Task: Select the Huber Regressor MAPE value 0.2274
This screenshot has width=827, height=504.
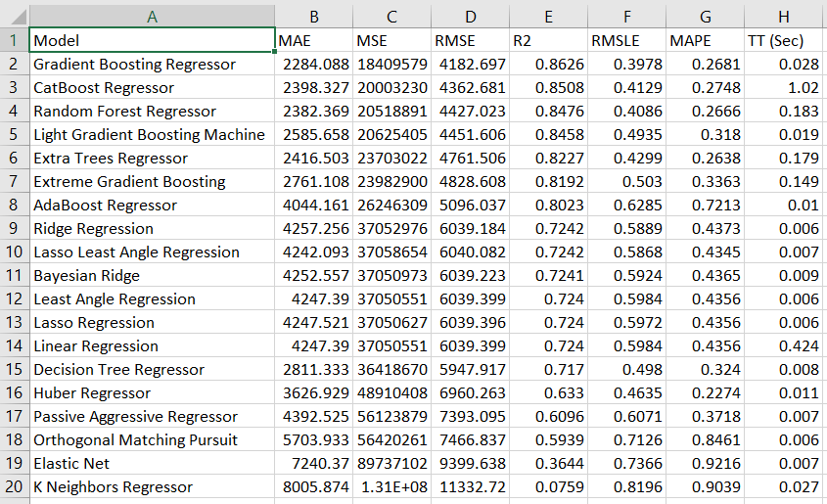Action: click(x=705, y=392)
